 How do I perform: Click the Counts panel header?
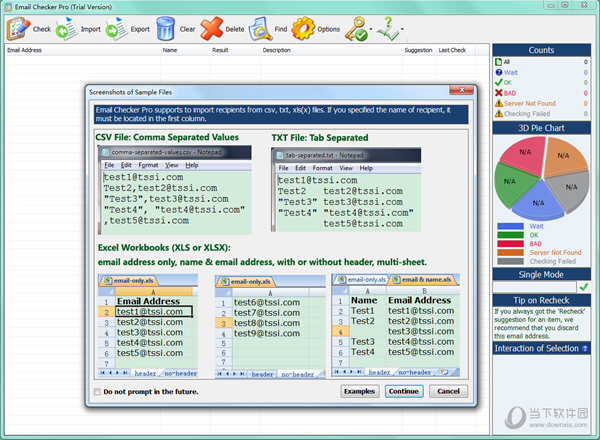(541, 50)
